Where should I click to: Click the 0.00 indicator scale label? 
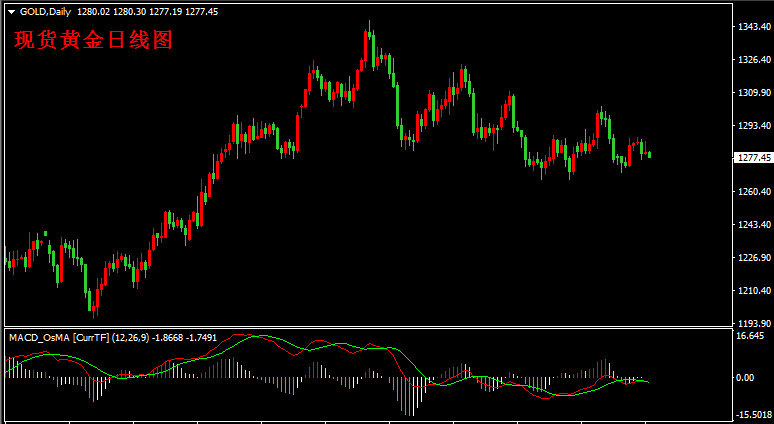(745, 378)
